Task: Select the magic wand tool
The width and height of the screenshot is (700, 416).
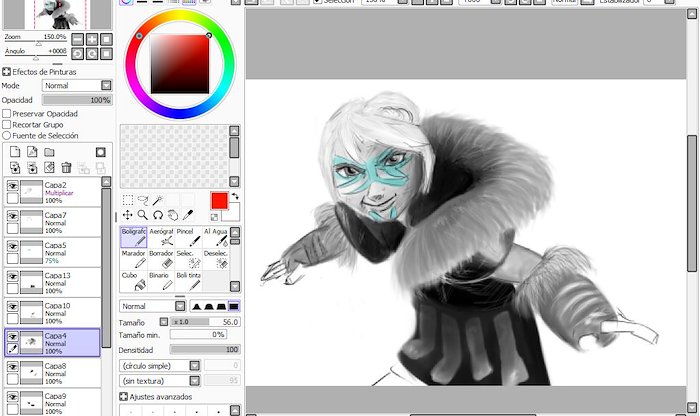Action: [x=158, y=200]
